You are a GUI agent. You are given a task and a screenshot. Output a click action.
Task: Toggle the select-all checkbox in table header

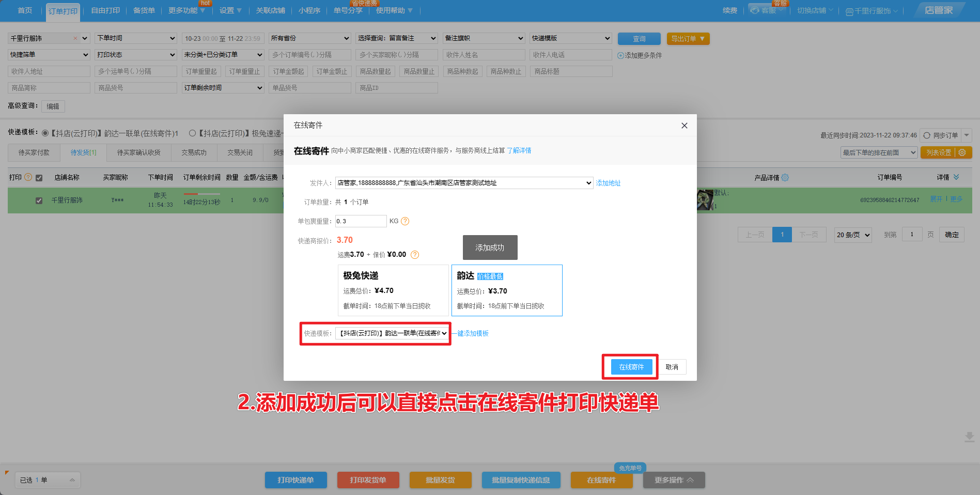coord(39,178)
